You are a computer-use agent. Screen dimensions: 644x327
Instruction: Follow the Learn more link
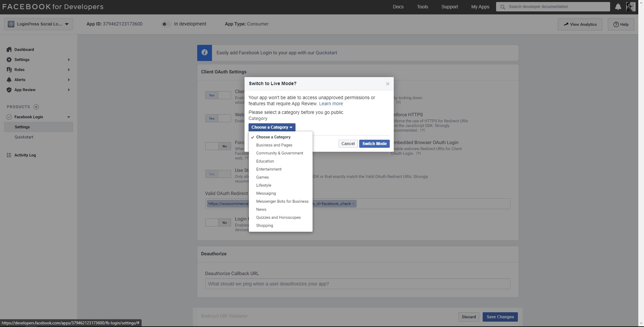click(x=331, y=104)
